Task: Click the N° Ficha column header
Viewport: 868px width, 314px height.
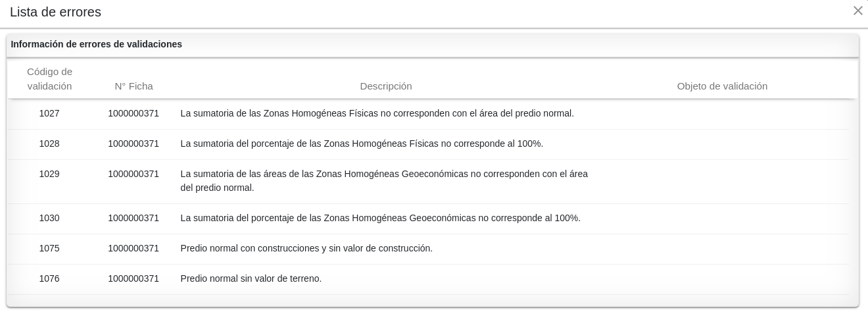Action: tap(133, 86)
